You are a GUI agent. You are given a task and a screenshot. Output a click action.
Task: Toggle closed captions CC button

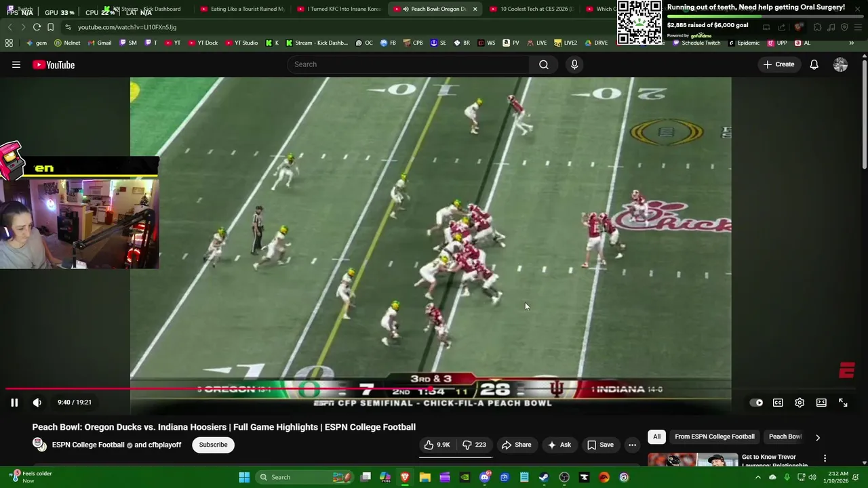point(778,403)
